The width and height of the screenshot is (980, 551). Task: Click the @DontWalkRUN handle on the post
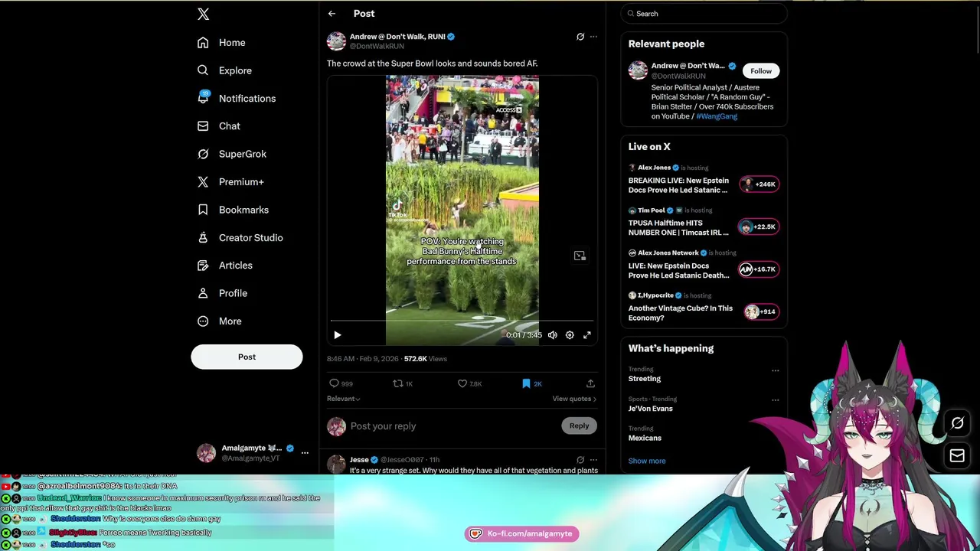[377, 47]
